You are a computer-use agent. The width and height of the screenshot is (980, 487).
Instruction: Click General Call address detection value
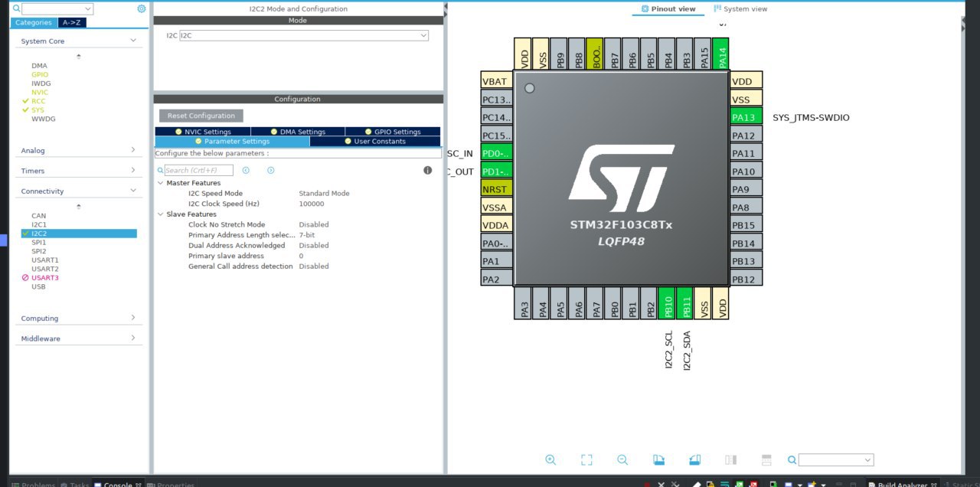tap(313, 266)
